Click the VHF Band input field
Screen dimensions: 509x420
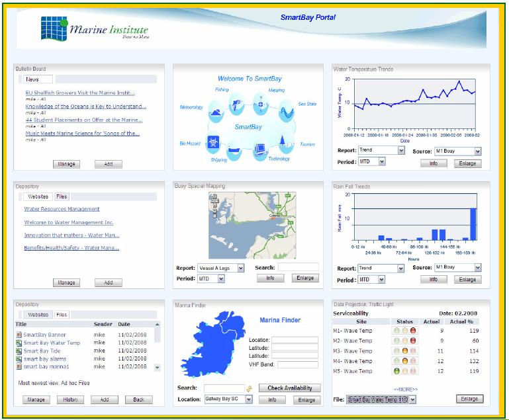pyautogui.click(x=298, y=364)
